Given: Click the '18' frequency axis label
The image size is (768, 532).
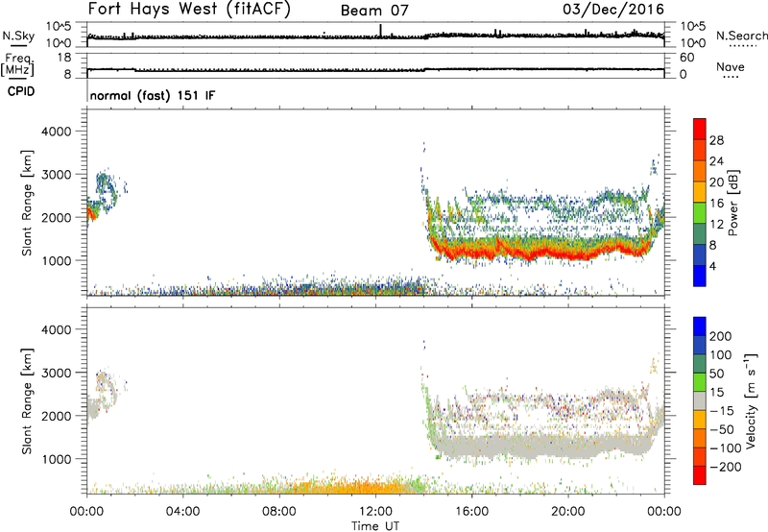Looking at the screenshot, I should pyautogui.click(x=63, y=58).
